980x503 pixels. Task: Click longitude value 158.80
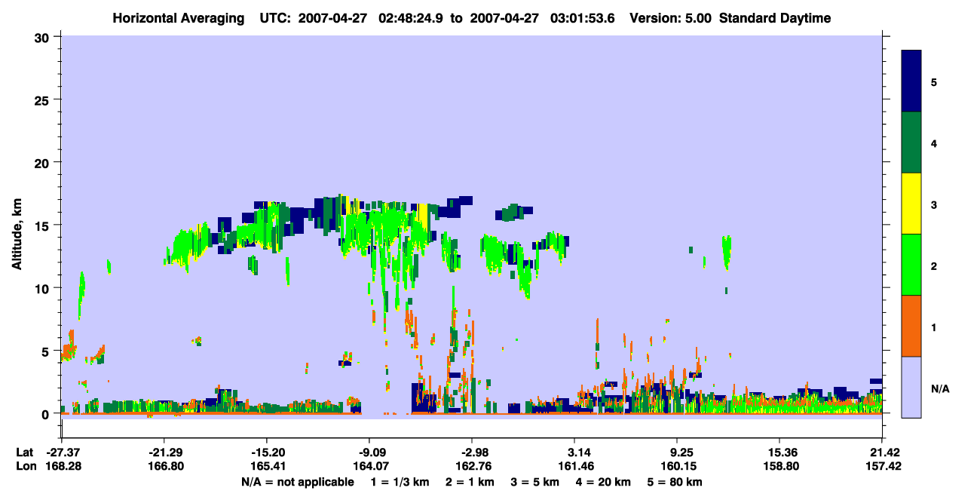tap(779, 466)
